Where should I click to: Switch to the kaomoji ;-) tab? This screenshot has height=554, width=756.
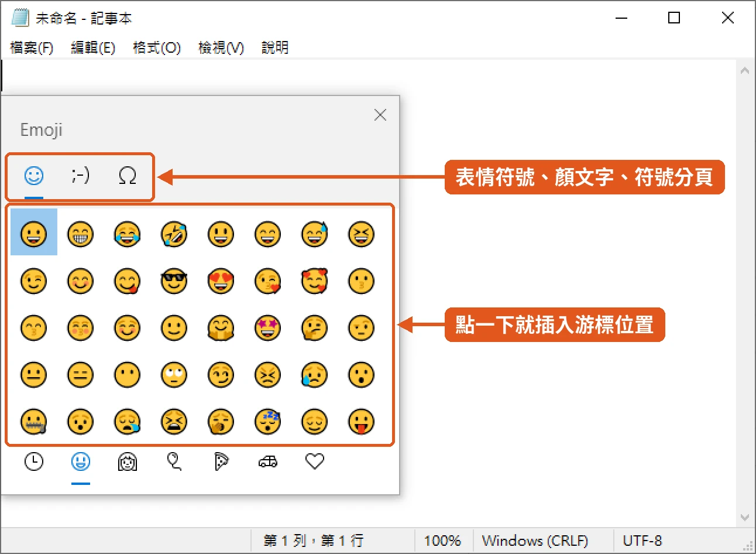(x=80, y=175)
